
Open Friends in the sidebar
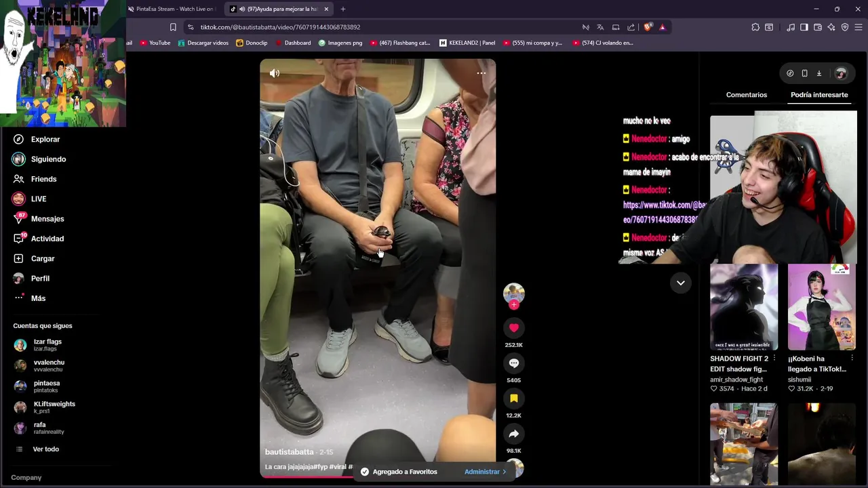[x=43, y=179]
